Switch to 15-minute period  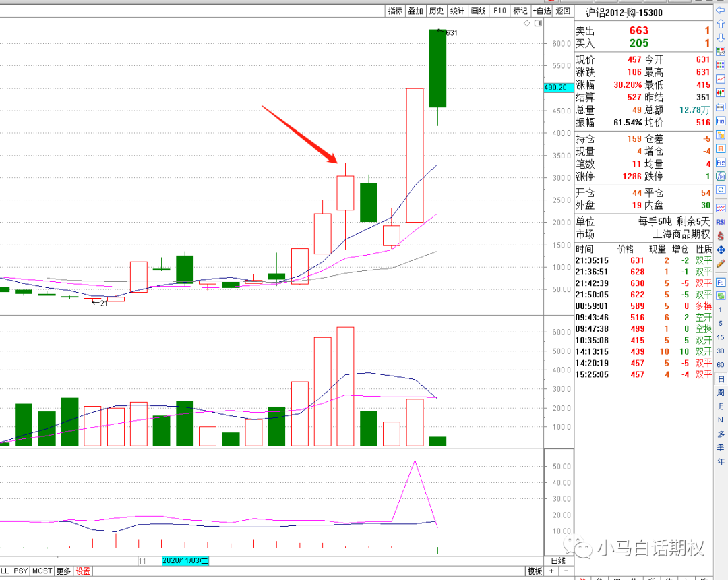click(721, 337)
